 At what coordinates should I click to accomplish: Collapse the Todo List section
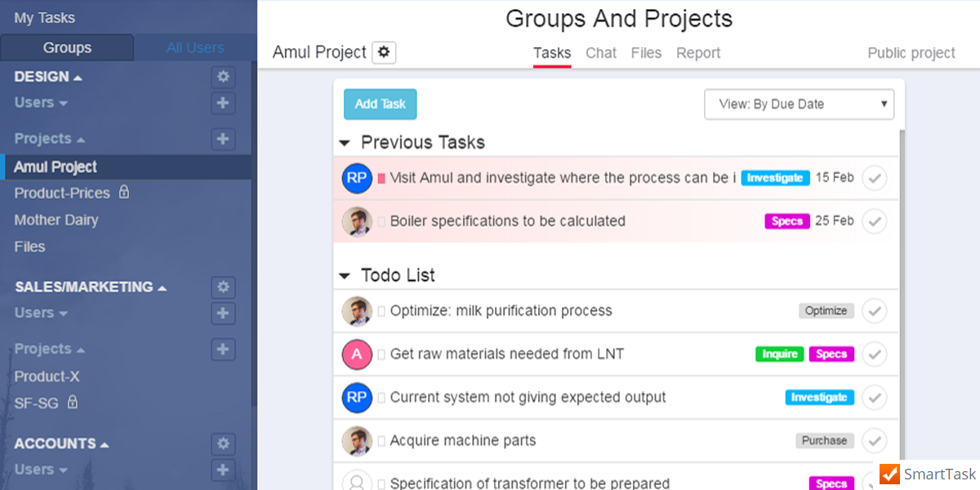(x=345, y=276)
